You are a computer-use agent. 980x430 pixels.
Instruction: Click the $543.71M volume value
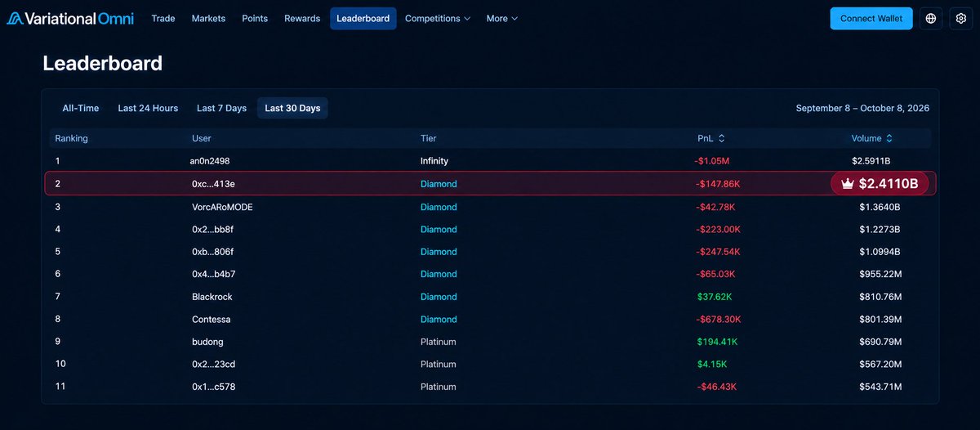880,386
